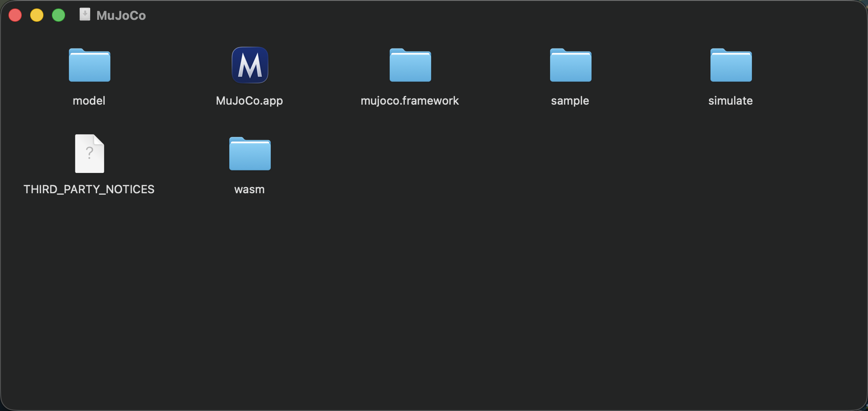Click the 'mujoco.framework' name label
Viewport: 868px width, 411px height.
tap(409, 101)
